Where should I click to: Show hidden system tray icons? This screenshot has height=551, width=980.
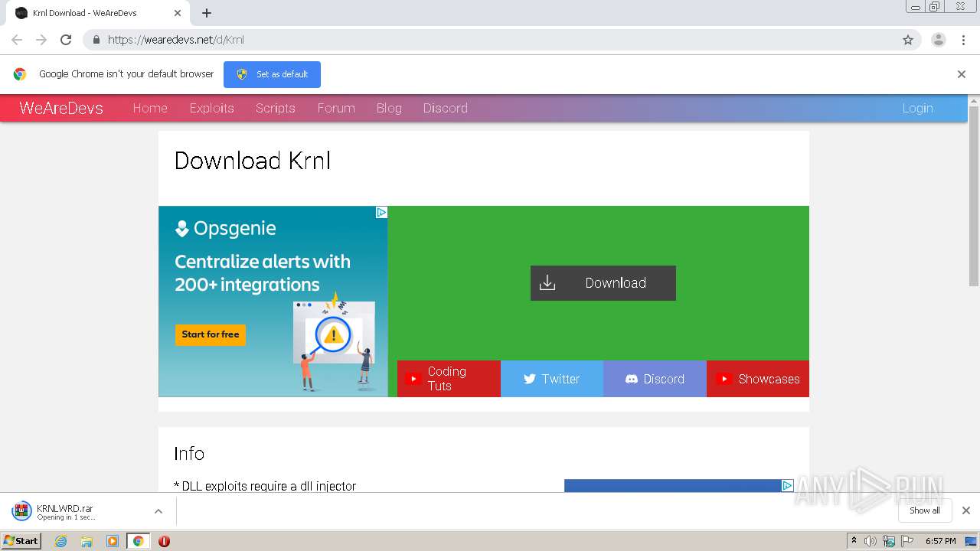click(x=854, y=541)
